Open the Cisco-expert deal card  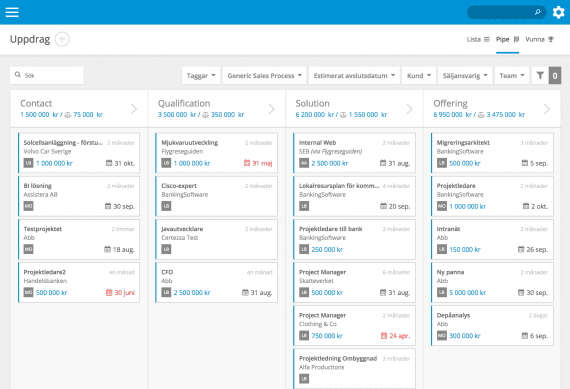click(216, 196)
